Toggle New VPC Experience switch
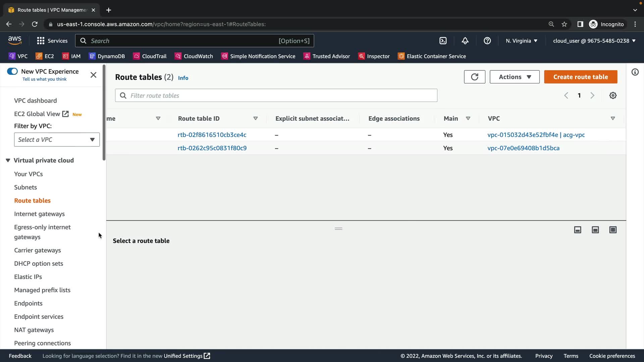The height and width of the screenshot is (362, 644). (x=12, y=71)
